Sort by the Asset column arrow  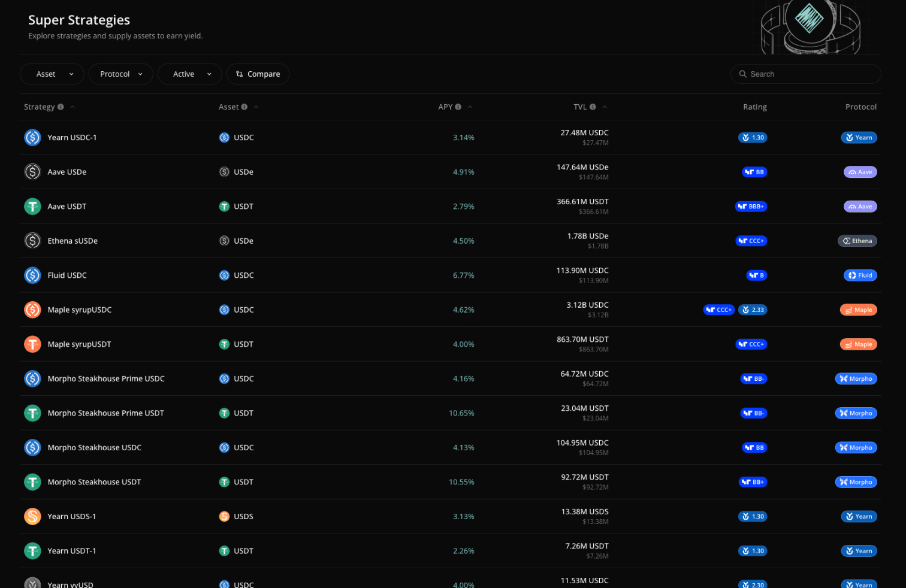tap(256, 107)
